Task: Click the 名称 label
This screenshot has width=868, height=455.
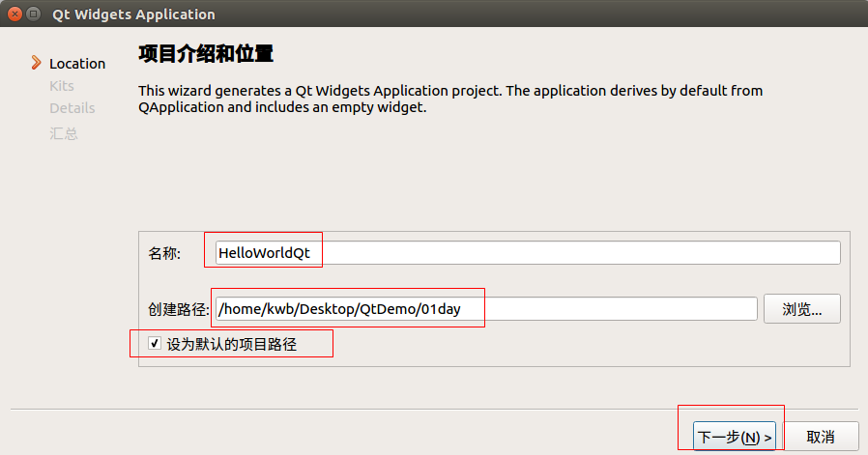Action: 164,253
